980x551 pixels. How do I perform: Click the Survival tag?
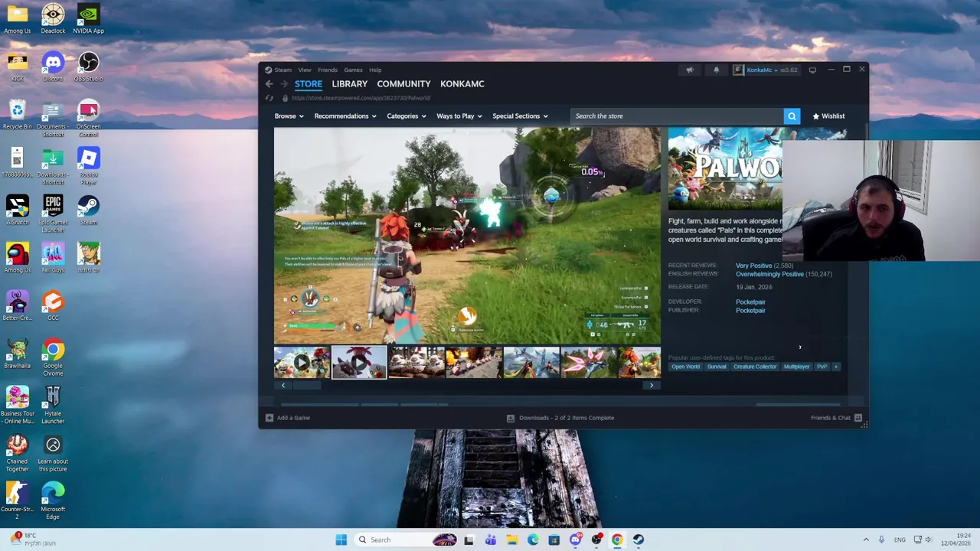(x=717, y=367)
